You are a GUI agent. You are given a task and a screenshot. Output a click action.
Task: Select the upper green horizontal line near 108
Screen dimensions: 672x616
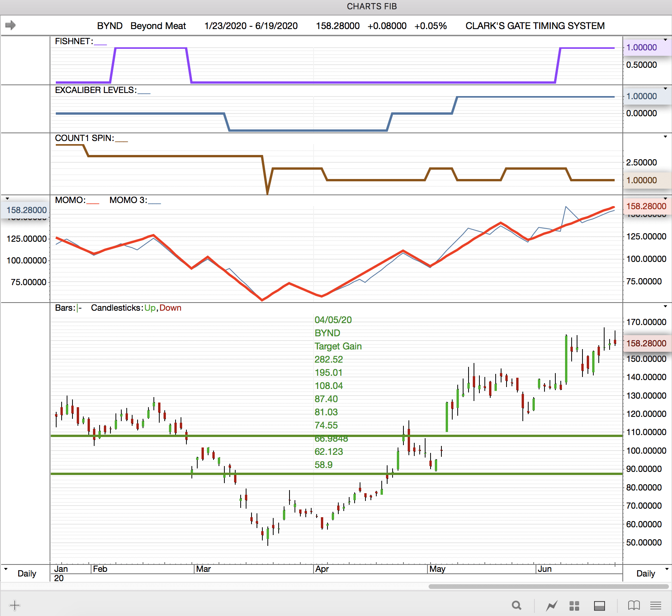pos(336,436)
